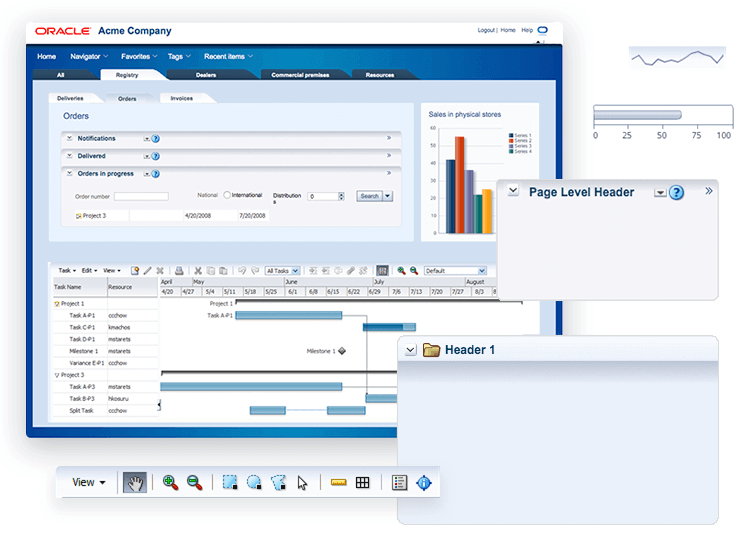The image size is (750, 550).
Task: Choose the rectangle selection tool
Action: tap(230, 483)
